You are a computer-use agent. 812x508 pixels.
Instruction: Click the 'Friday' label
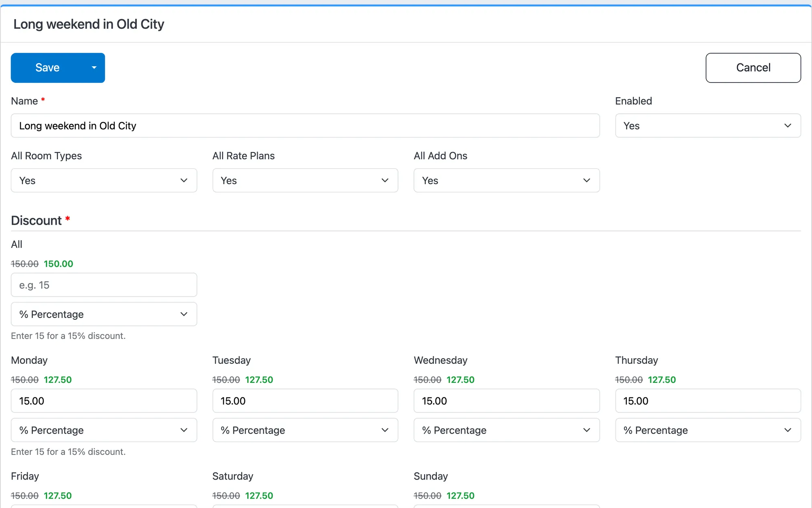tap(25, 476)
